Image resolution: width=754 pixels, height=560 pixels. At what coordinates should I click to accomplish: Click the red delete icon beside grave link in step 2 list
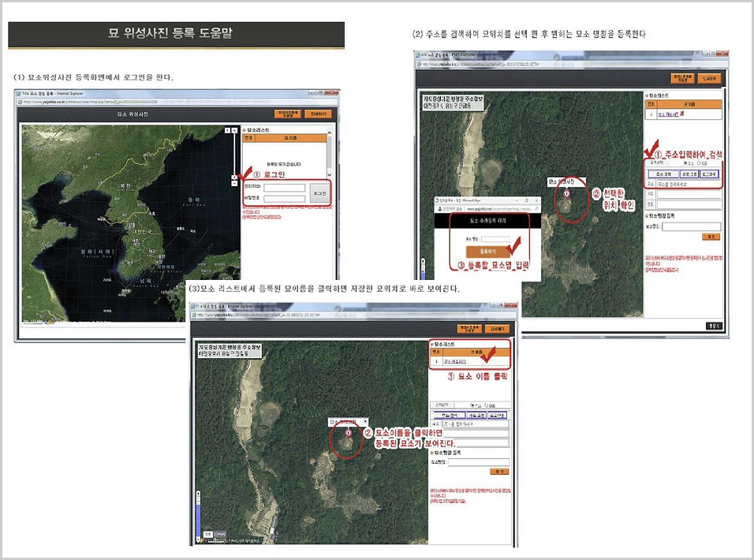[x=682, y=114]
